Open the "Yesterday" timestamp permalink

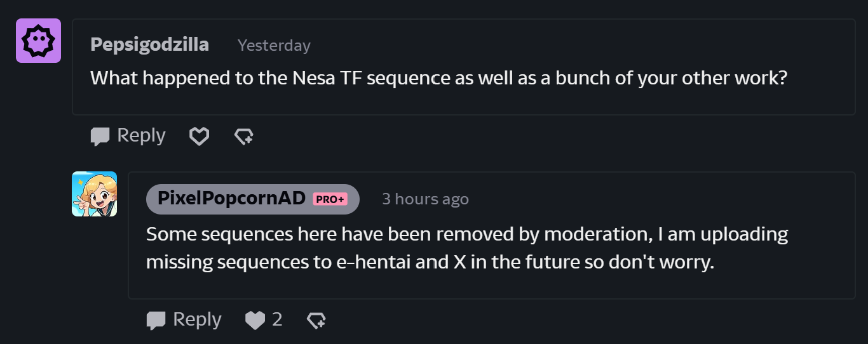click(x=274, y=46)
